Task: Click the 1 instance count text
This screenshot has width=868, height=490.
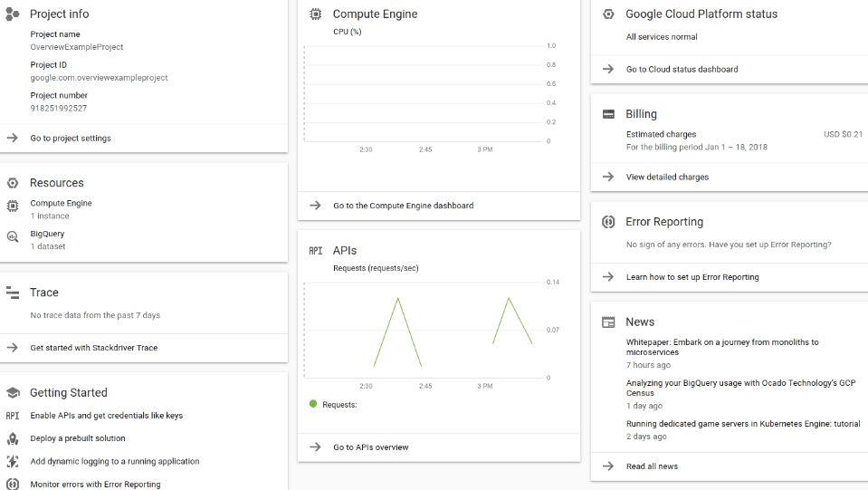Action: coord(50,216)
